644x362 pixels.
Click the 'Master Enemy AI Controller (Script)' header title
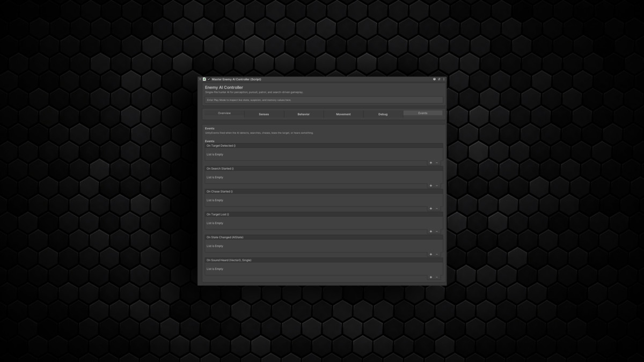[236, 79]
